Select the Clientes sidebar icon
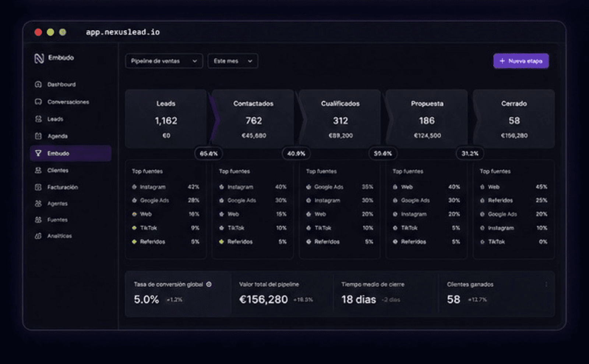Screen dimensions: 589x364 coord(38,170)
